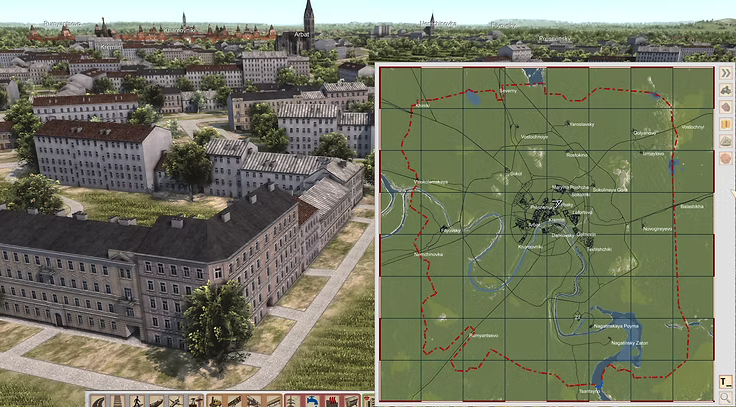Click Izmaylovo on the map
Image resolution: width=736 pixels, height=407 pixels.
pos(653,154)
